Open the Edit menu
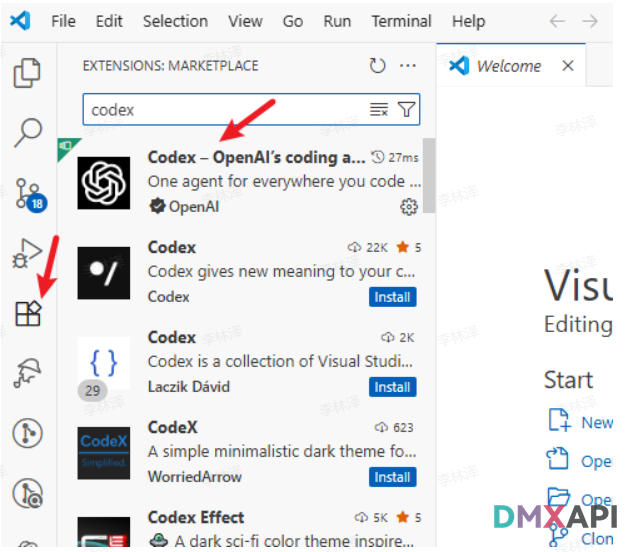 click(x=109, y=21)
